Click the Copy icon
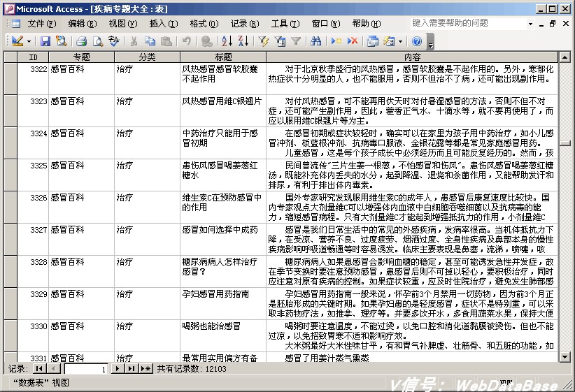575x392 pixels. coord(150,41)
